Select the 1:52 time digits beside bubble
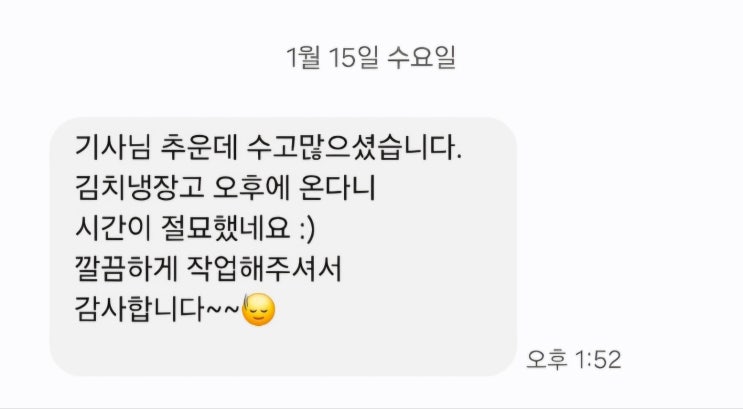743x409 pixels. pos(598,360)
